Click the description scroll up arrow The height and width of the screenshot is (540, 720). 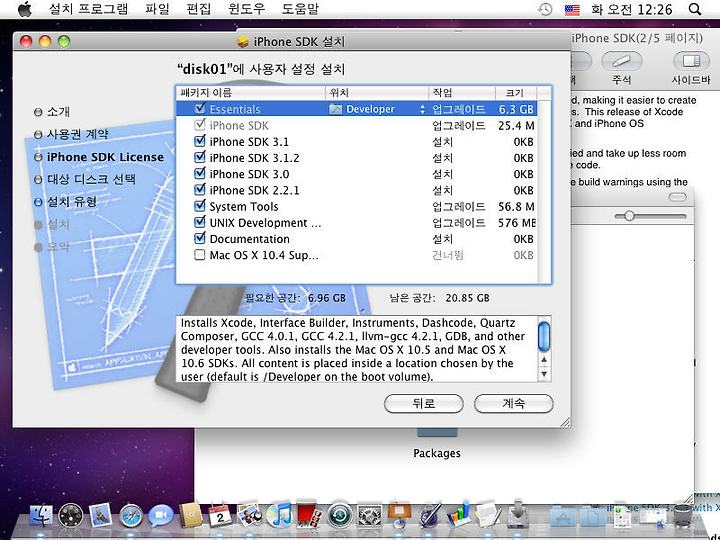click(544, 360)
